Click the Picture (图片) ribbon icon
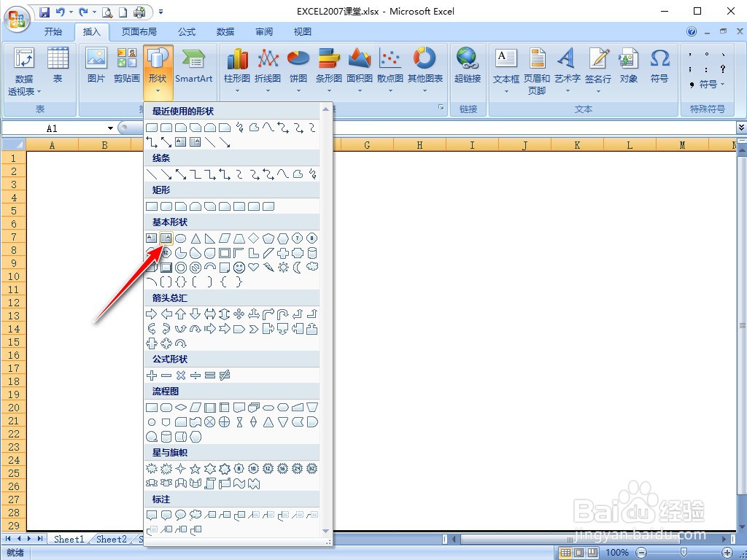The image size is (747, 560). click(x=96, y=66)
